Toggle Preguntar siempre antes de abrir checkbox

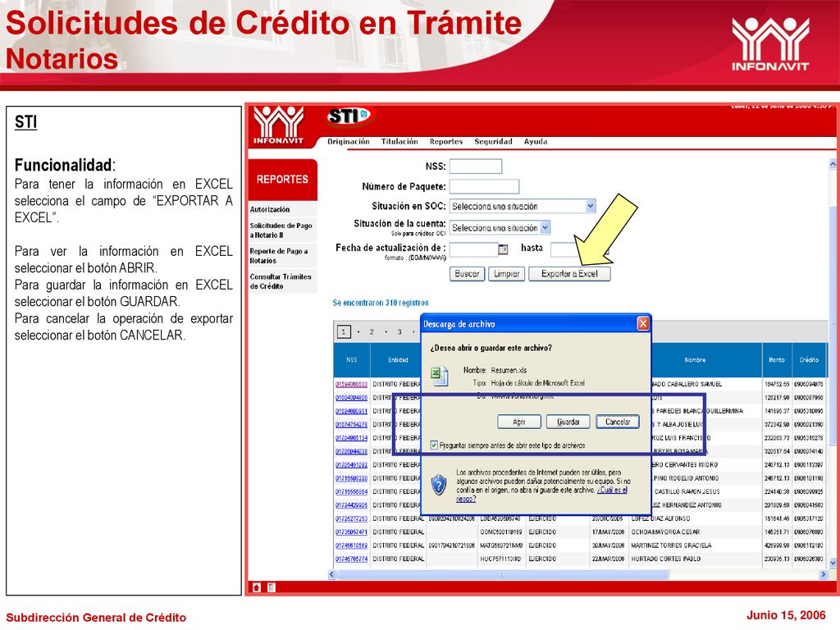[x=435, y=445]
